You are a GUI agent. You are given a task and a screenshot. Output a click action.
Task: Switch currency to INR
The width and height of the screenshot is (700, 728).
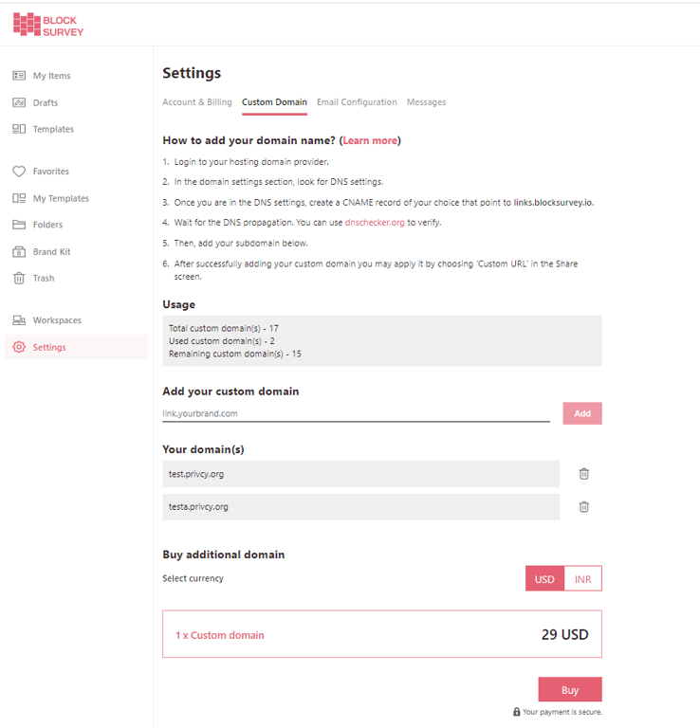pyautogui.click(x=582, y=579)
